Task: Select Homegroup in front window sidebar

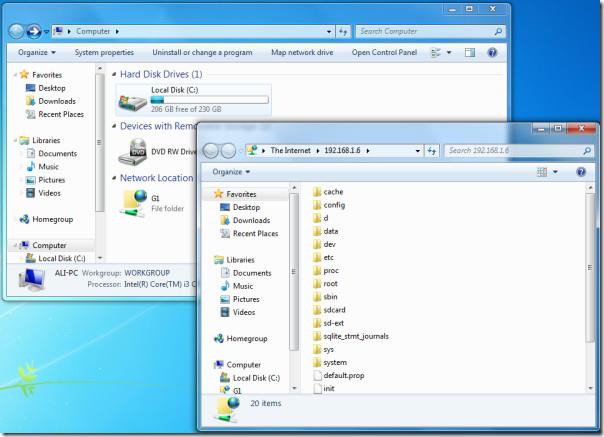Action: [x=245, y=338]
